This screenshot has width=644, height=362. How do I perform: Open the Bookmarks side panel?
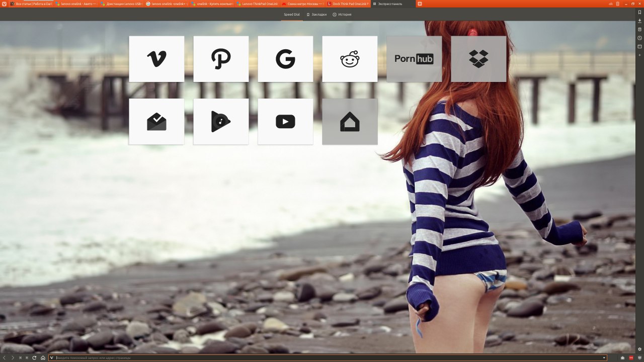click(x=639, y=12)
